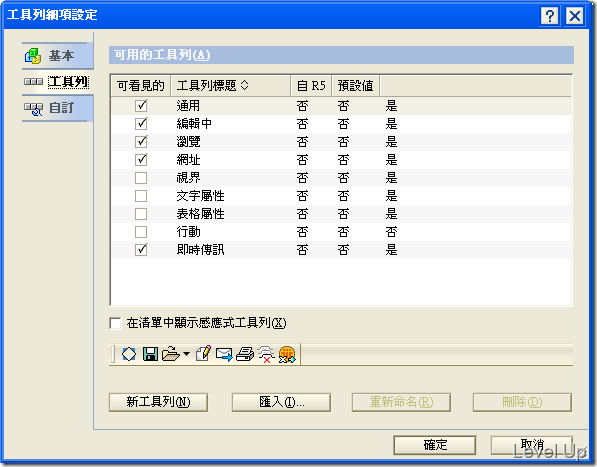Click the icon with red X mark
This screenshot has height=467, width=597.
pos(266,354)
